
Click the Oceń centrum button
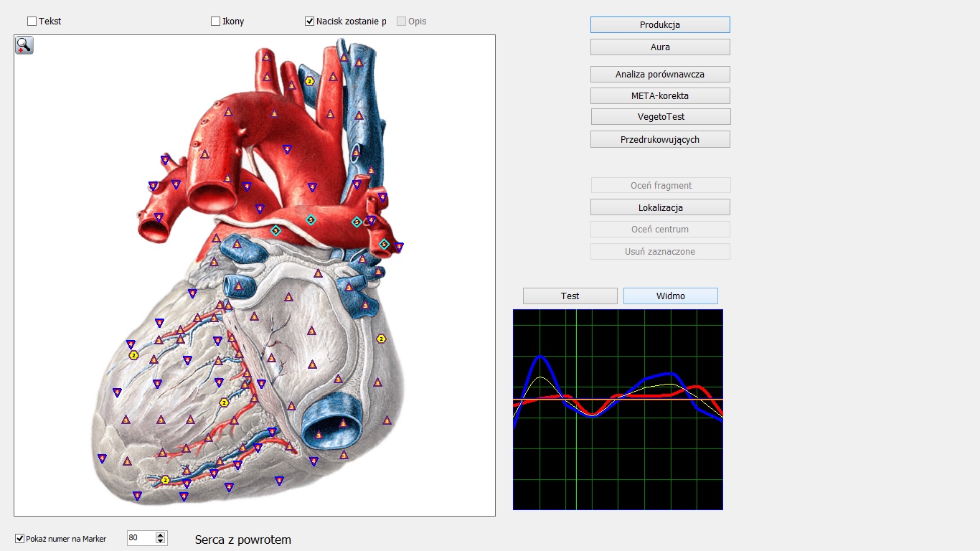(x=660, y=229)
